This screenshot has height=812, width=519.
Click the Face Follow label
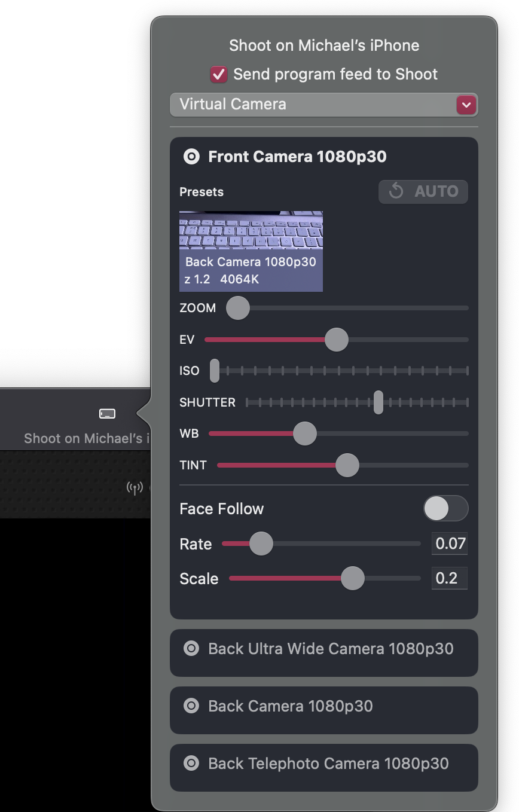pos(222,509)
